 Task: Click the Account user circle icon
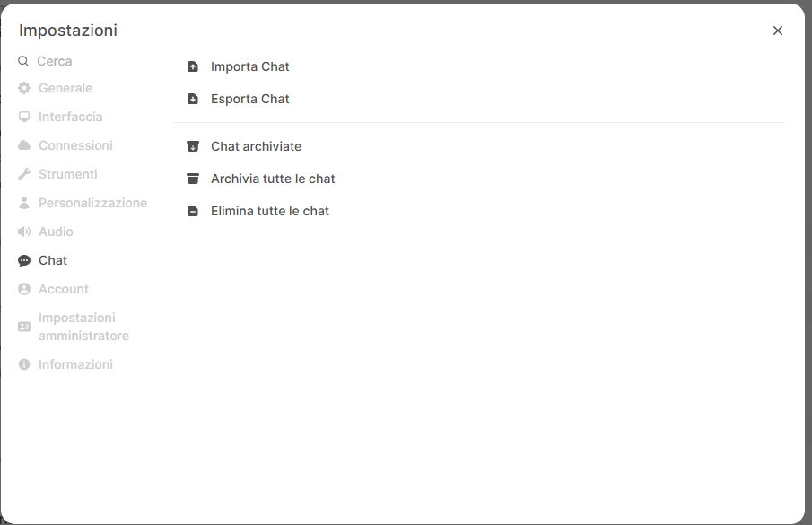tap(24, 289)
